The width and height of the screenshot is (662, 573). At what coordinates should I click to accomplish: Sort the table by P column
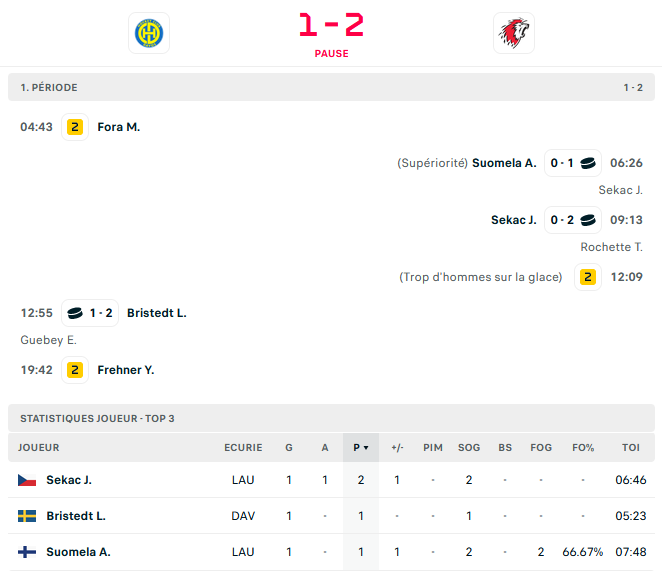tap(361, 447)
